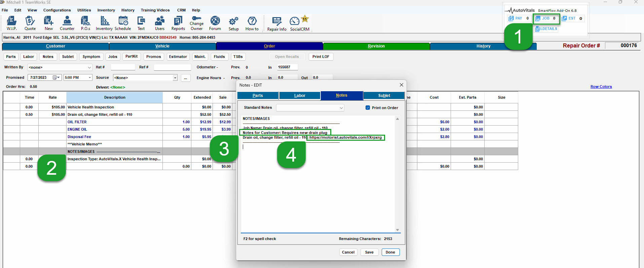Expand the Written By dropdown
Viewport: 644px width, 268px height.
click(x=89, y=67)
